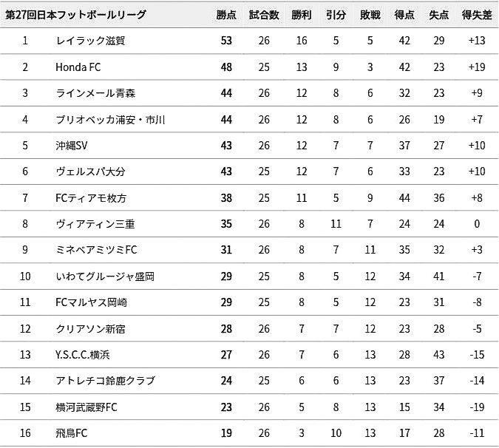Viewport: 499px width, 448px height.
Task: Open アトレチコ鈴鹿クラブ team link
Action: coord(105,381)
